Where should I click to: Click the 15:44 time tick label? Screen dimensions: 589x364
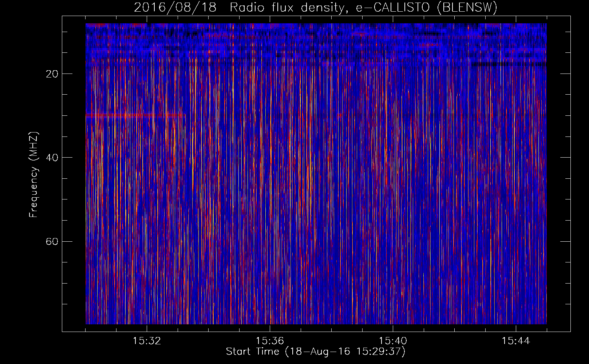516,341
